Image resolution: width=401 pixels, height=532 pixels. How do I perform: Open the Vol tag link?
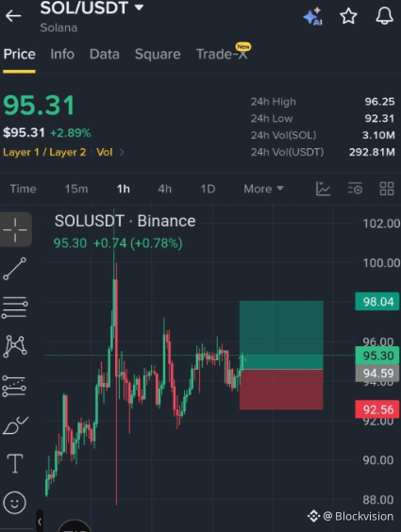point(104,152)
